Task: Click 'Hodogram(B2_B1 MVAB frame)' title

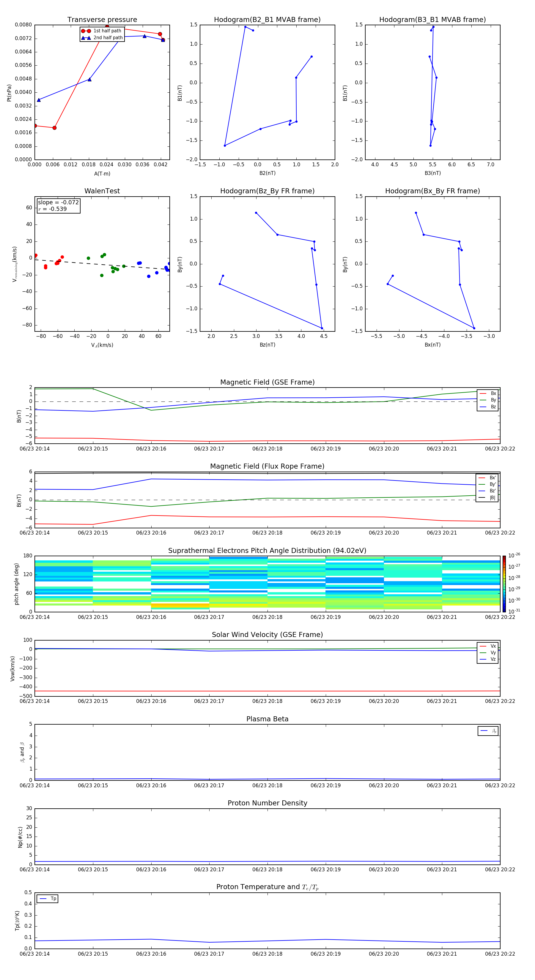Action: click(267, 20)
